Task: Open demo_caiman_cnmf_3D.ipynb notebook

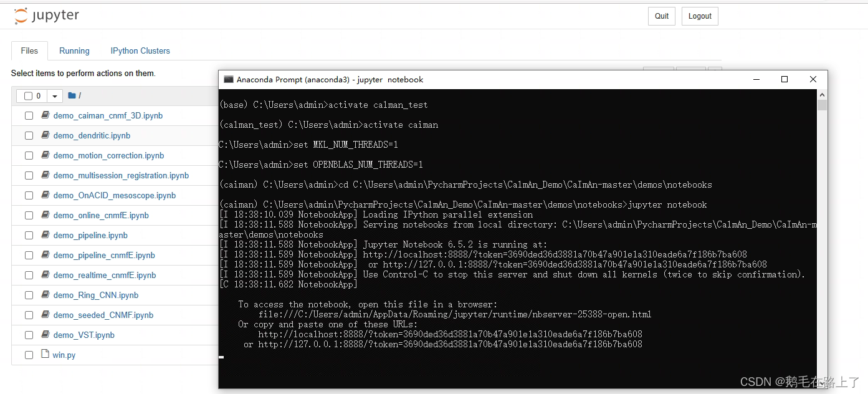Action: 108,116
